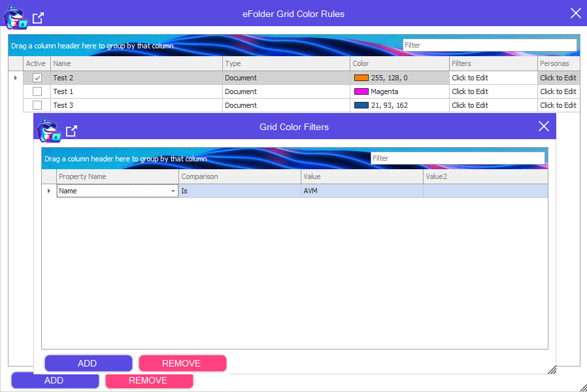Image resolution: width=587 pixels, height=392 pixels.
Task: Click the pop-out icon in eFolder Grid Color Rules title bar
Action: tap(39, 18)
